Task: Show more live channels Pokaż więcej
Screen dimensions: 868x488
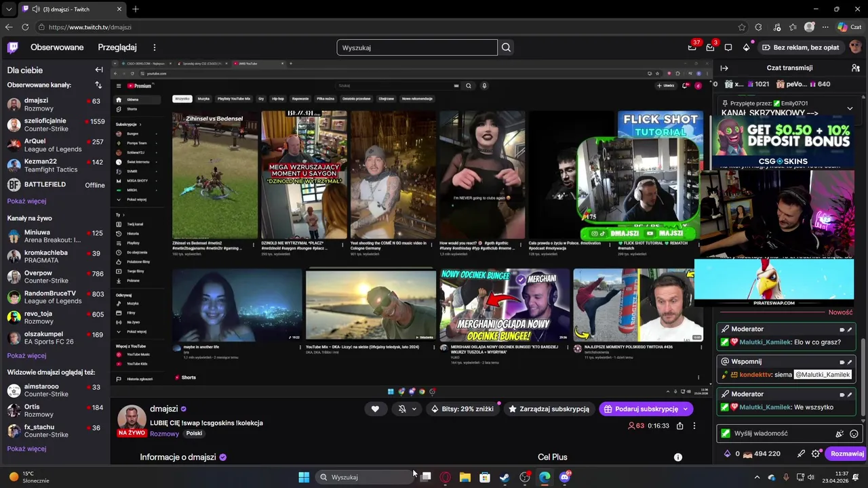Action: (x=26, y=356)
